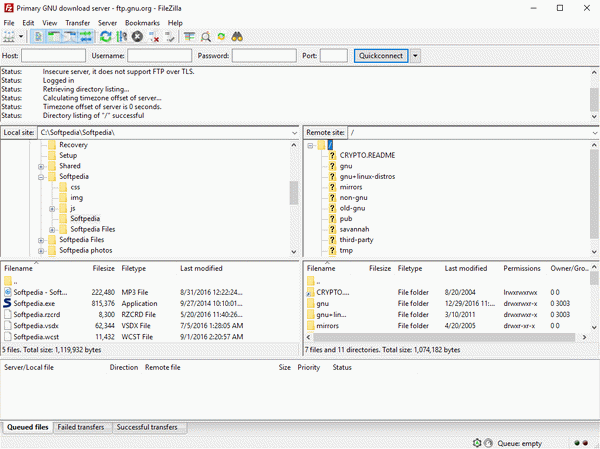
Task: Toggle the message log display
Action: click(x=38, y=37)
